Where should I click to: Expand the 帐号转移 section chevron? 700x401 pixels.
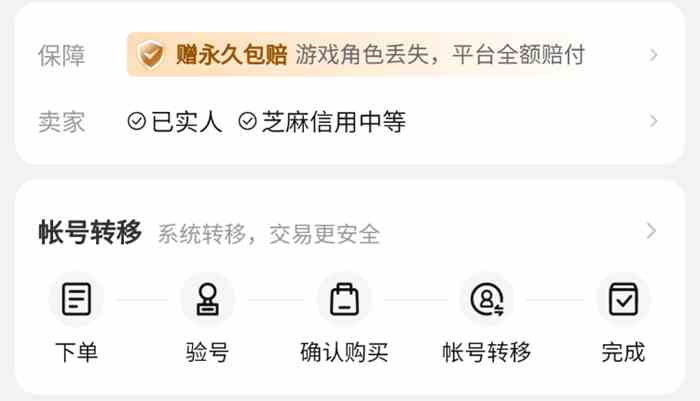click(651, 231)
